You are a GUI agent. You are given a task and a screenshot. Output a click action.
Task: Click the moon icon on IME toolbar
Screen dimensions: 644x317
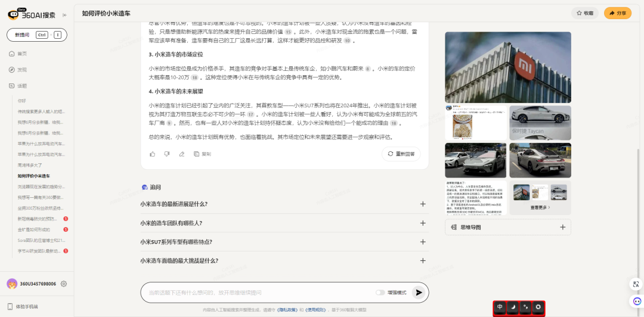coord(513,307)
